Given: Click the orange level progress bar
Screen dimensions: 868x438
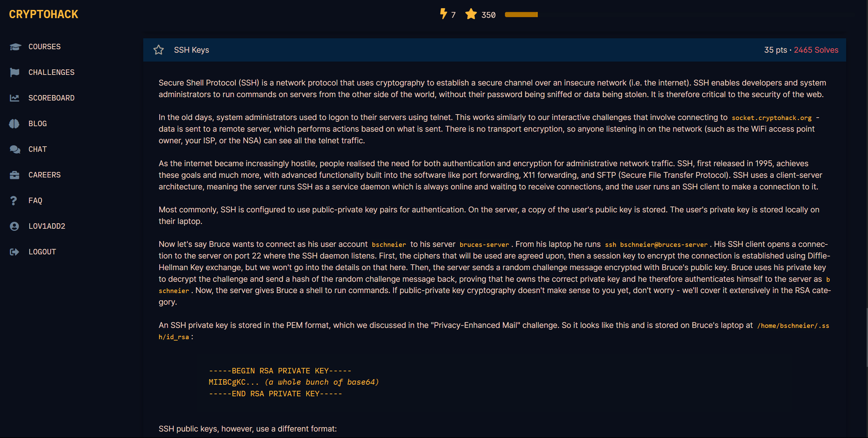Looking at the screenshot, I should 521,15.
